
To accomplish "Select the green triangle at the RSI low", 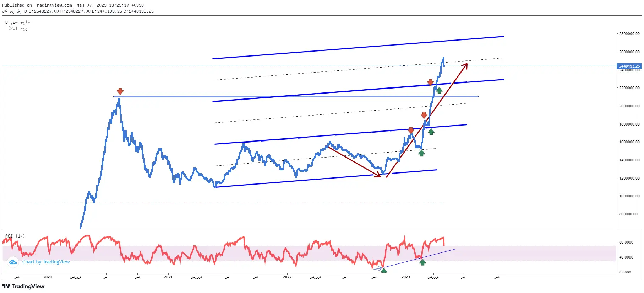I will tap(384, 270).
